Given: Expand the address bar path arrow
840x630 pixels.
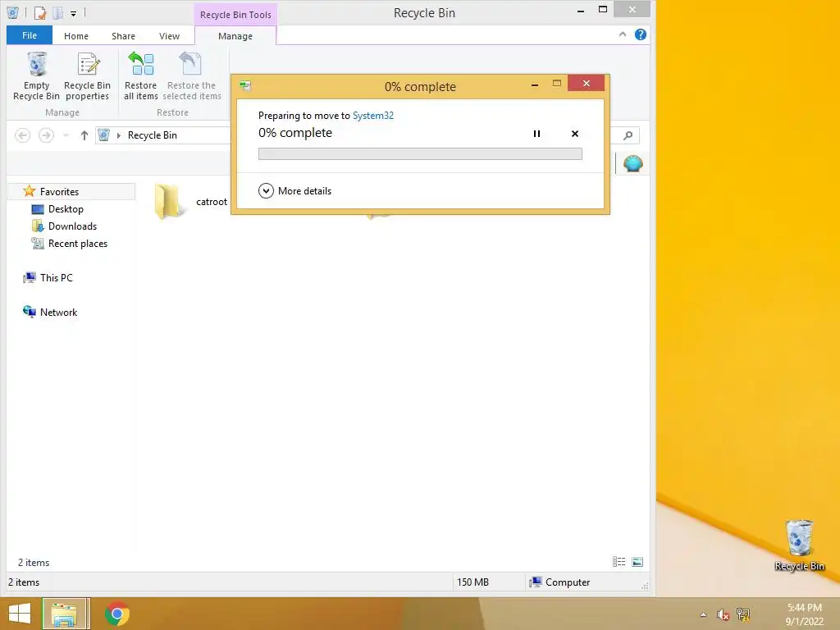Looking at the screenshot, I should (x=118, y=135).
